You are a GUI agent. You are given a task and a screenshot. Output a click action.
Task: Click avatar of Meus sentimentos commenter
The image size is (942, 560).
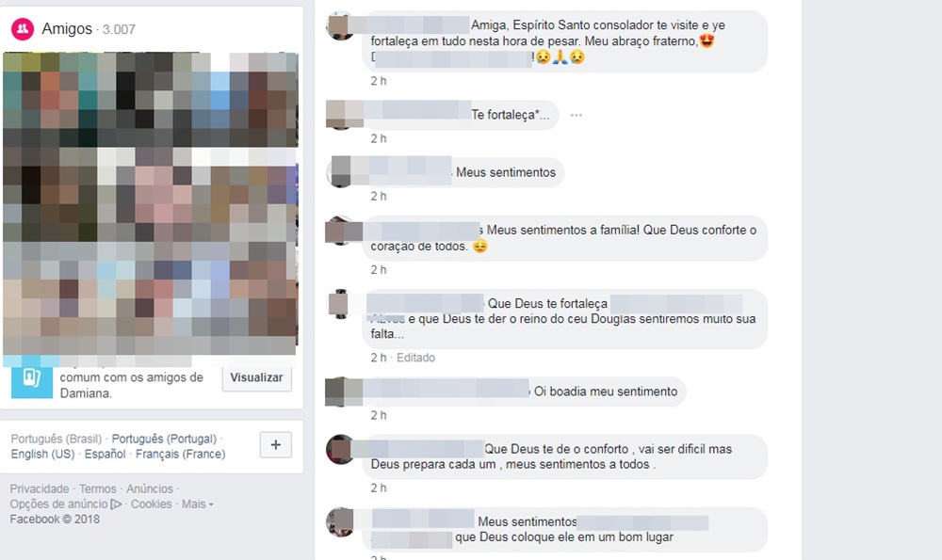340,171
